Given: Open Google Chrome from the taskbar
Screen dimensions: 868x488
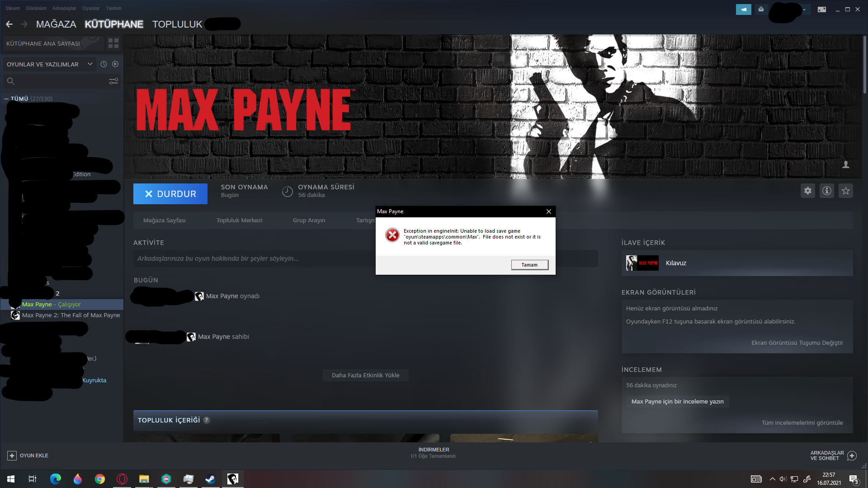Looking at the screenshot, I should (100, 479).
